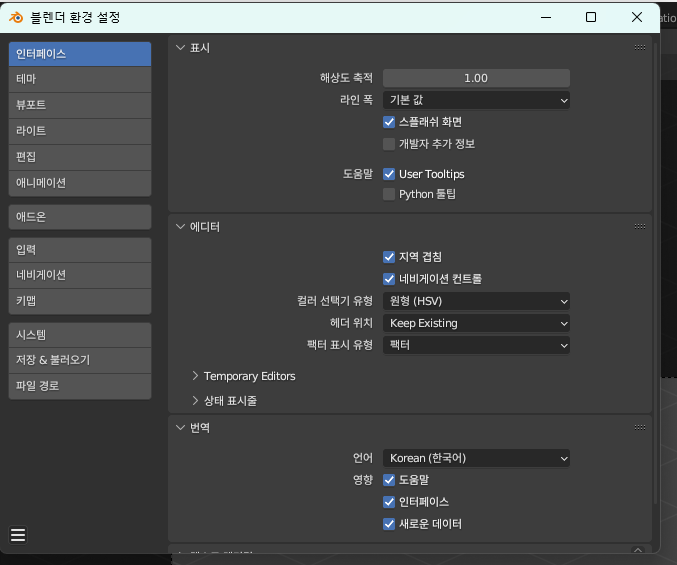Open the 입력 section
Screen dimensions: 677x565
80,250
